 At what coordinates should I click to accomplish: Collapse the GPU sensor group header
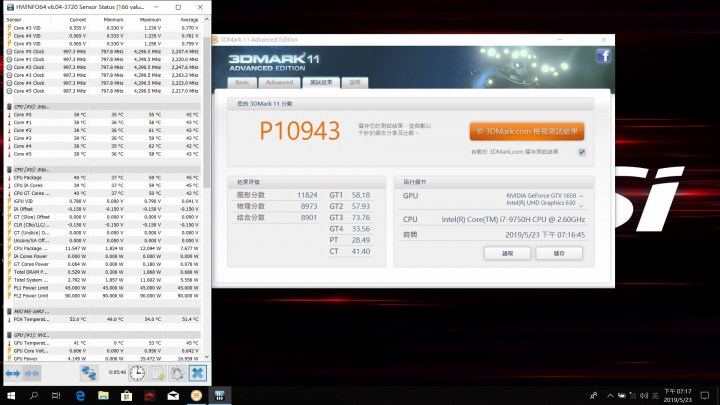click(104, 335)
